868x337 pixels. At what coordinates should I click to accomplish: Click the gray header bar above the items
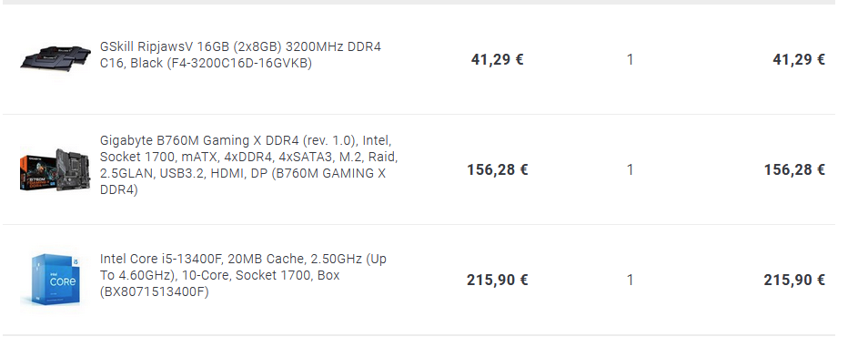pyautogui.click(x=419, y=2)
